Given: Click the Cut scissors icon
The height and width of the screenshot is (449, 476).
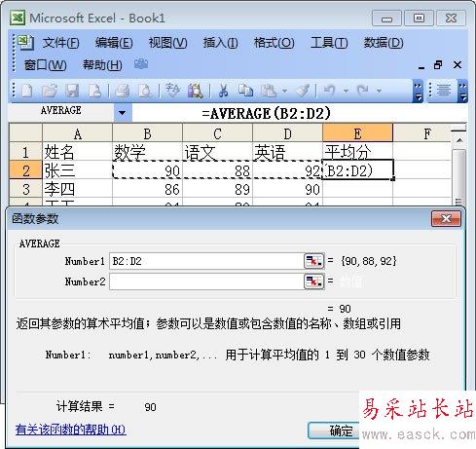Looking at the screenshot, I should pos(223,91).
